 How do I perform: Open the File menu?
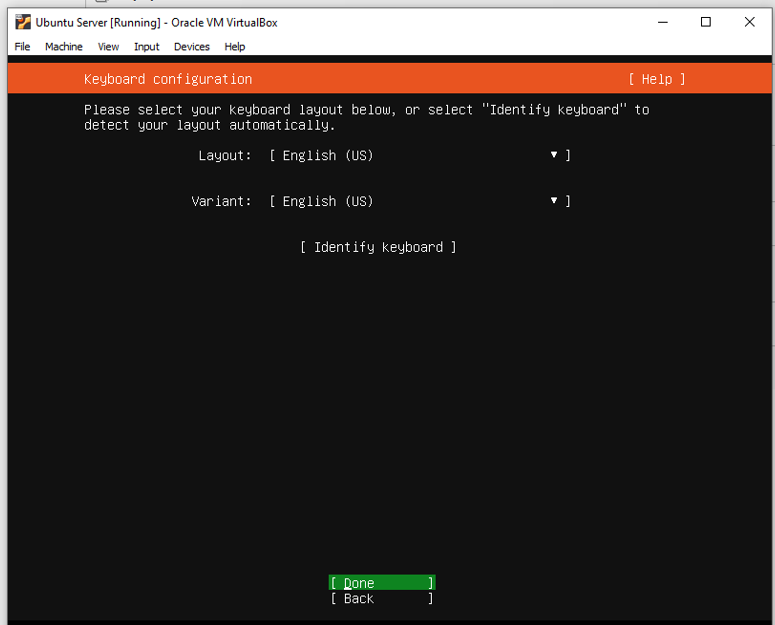(22, 47)
